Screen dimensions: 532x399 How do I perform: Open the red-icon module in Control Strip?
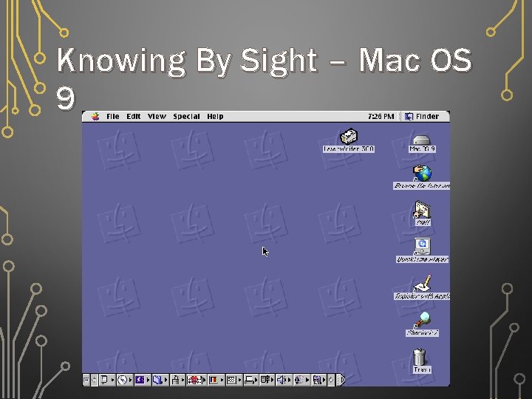196,380
